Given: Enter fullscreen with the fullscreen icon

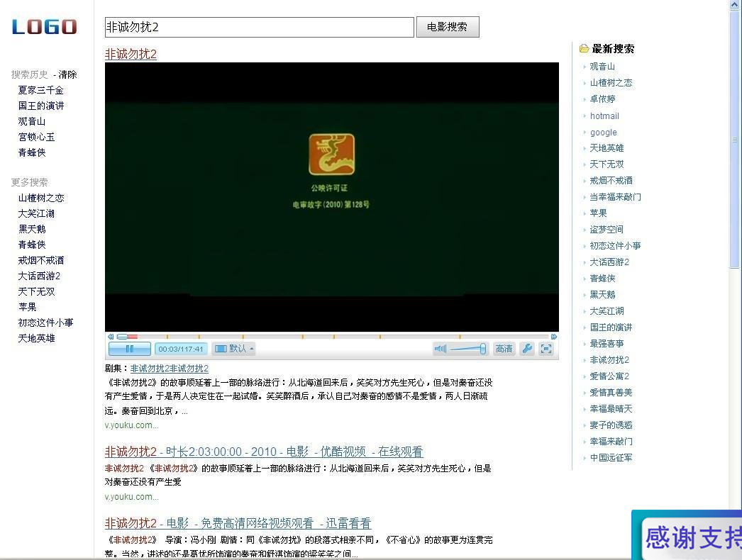Looking at the screenshot, I should click(x=546, y=349).
